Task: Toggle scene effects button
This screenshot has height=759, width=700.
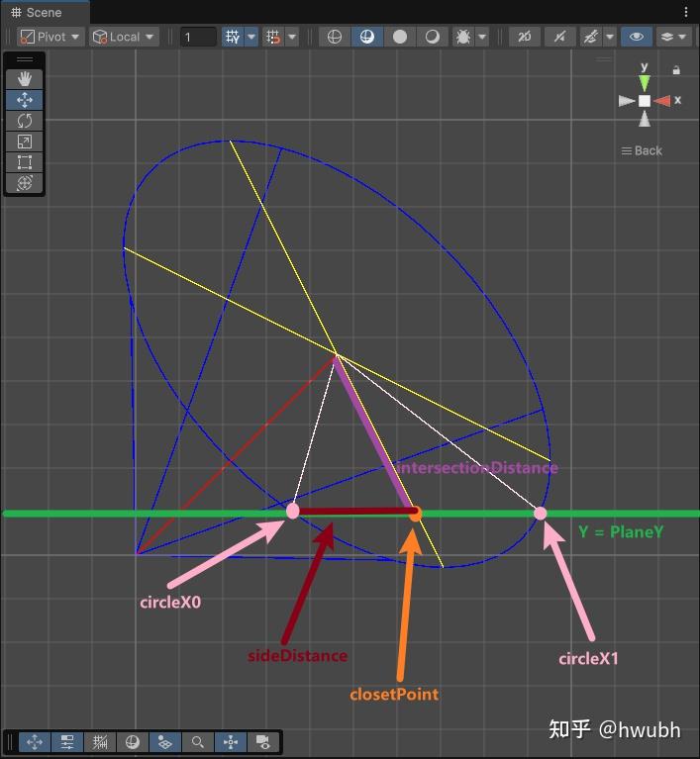Action: pos(591,37)
